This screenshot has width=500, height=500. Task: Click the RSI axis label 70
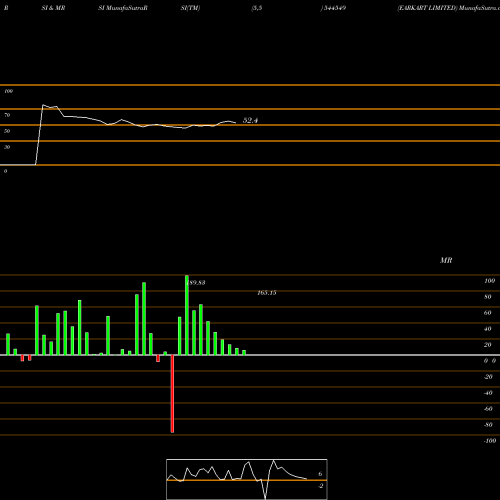[x=7, y=115]
